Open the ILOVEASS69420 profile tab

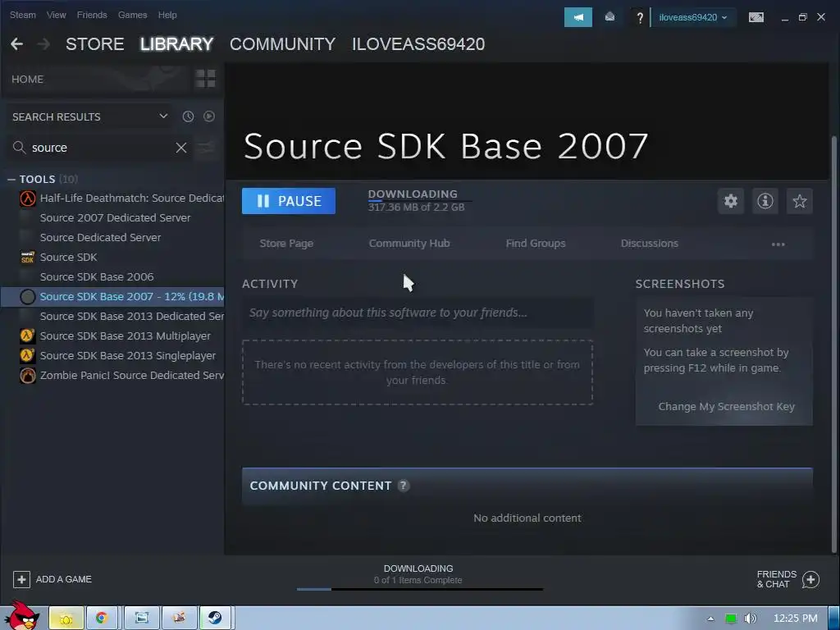tap(418, 44)
